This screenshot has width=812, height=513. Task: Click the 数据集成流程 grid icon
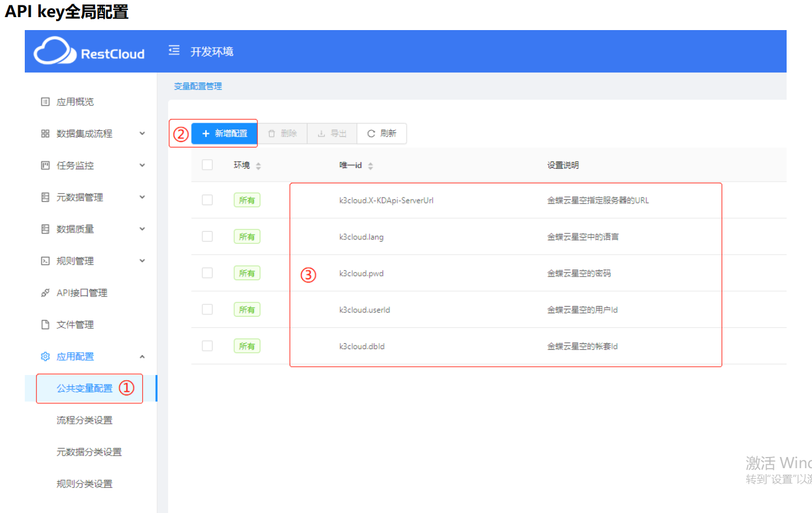click(45, 133)
